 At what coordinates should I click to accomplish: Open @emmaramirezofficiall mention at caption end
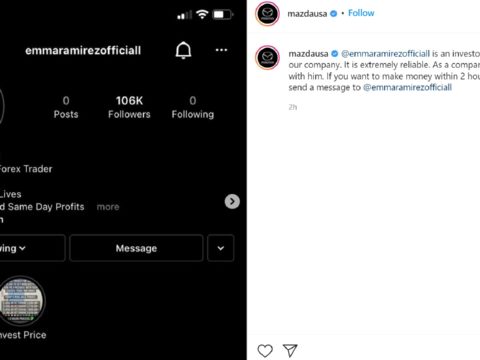pyautogui.click(x=407, y=87)
